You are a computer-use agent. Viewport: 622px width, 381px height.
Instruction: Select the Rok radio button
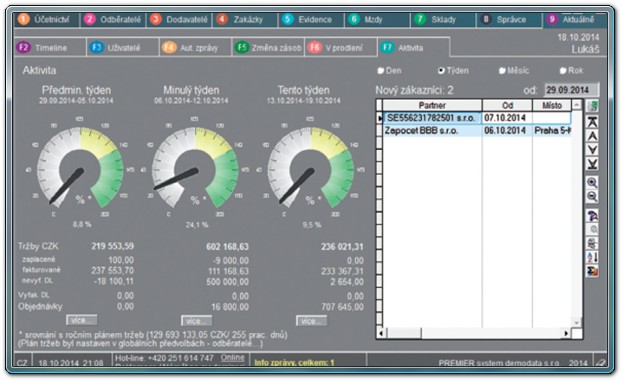tap(563, 71)
